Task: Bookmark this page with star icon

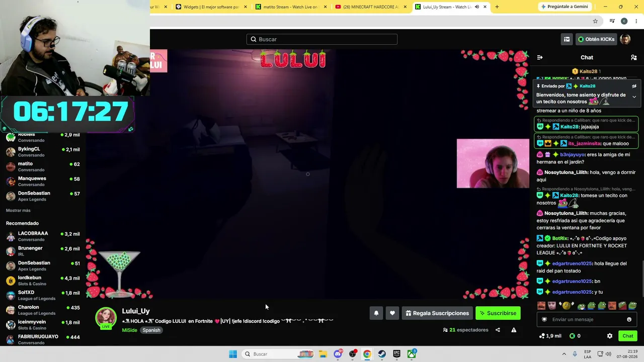Action: (x=595, y=21)
